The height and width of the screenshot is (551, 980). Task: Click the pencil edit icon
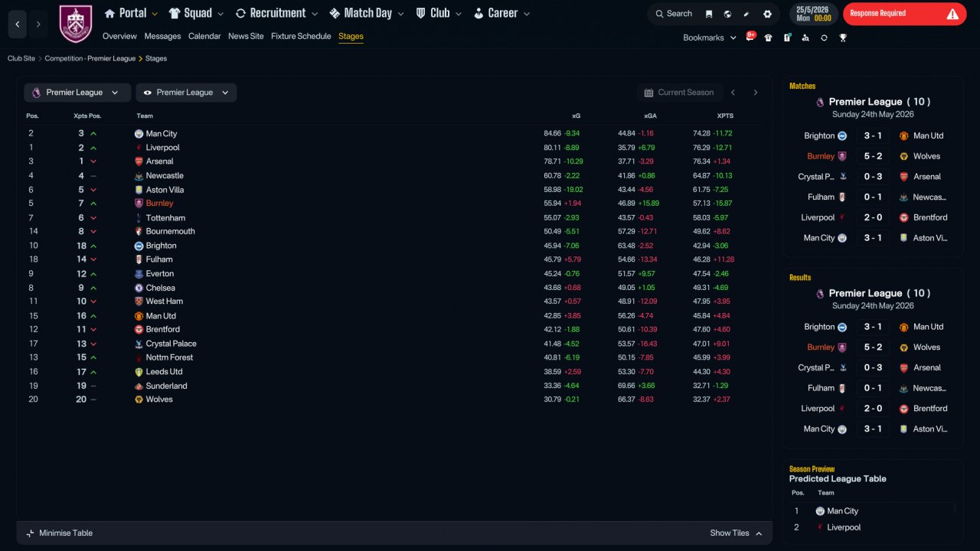click(746, 14)
